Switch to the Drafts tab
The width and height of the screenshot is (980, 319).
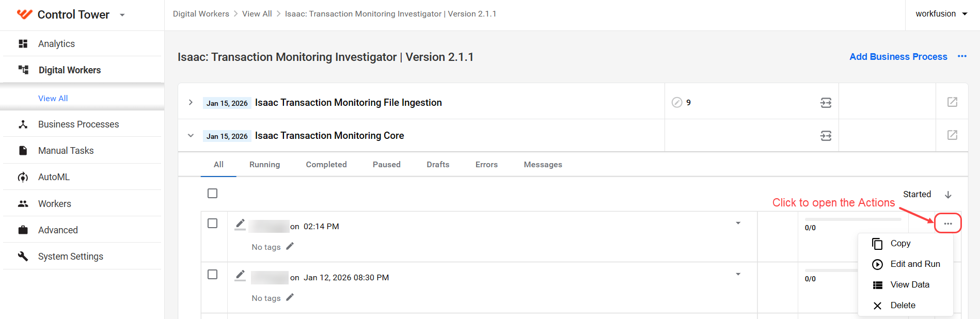pyautogui.click(x=438, y=165)
